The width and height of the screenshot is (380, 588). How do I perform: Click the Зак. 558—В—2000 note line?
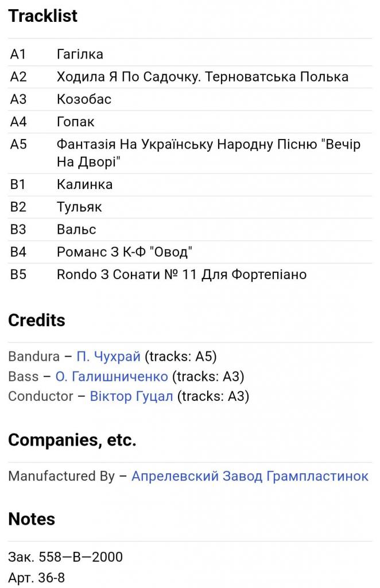pos(65,557)
